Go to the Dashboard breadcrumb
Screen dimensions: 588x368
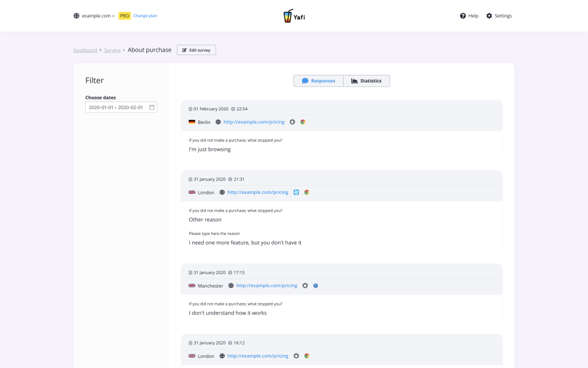click(x=85, y=50)
